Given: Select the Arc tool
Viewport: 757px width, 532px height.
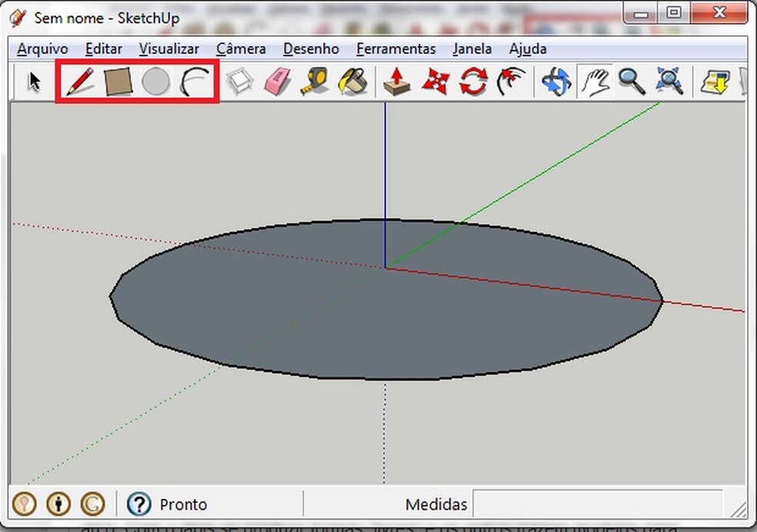Looking at the screenshot, I should [195, 81].
